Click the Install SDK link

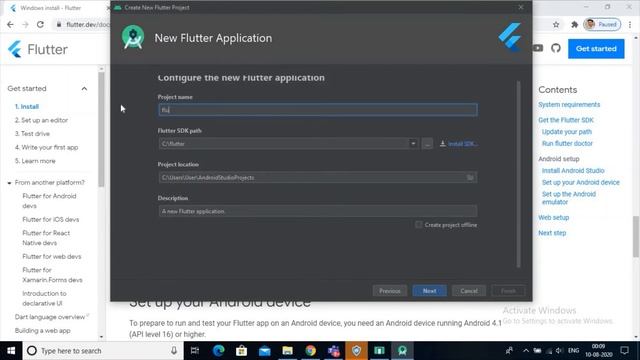click(463, 144)
